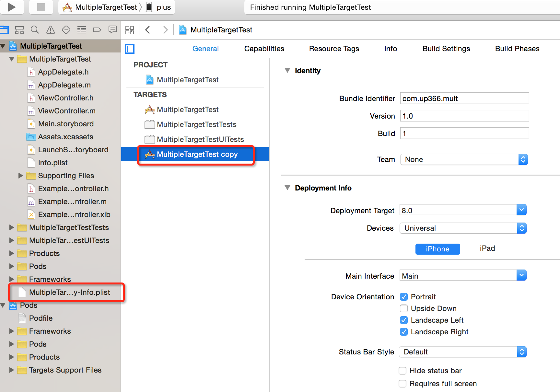Go forward with the right chevron

pyautogui.click(x=165, y=30)
